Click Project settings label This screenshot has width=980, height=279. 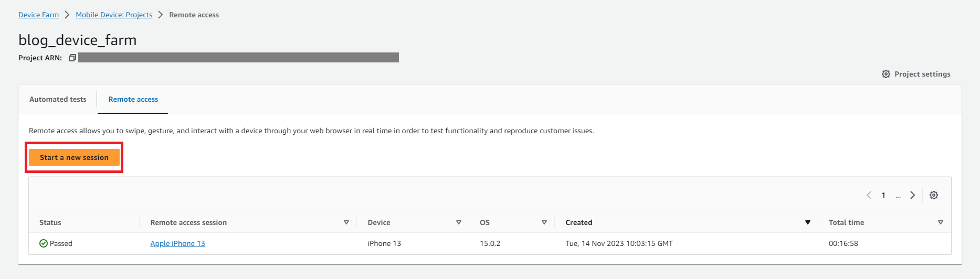922,74
